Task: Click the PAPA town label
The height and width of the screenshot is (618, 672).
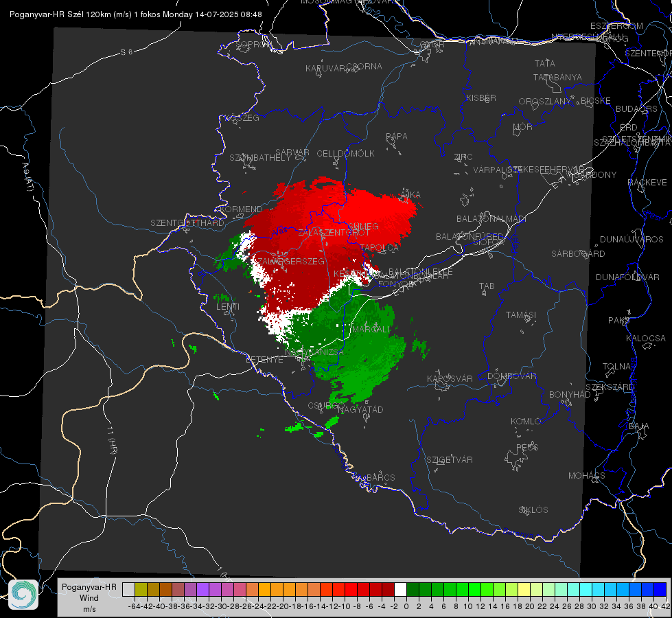Action: pos(397,136)
